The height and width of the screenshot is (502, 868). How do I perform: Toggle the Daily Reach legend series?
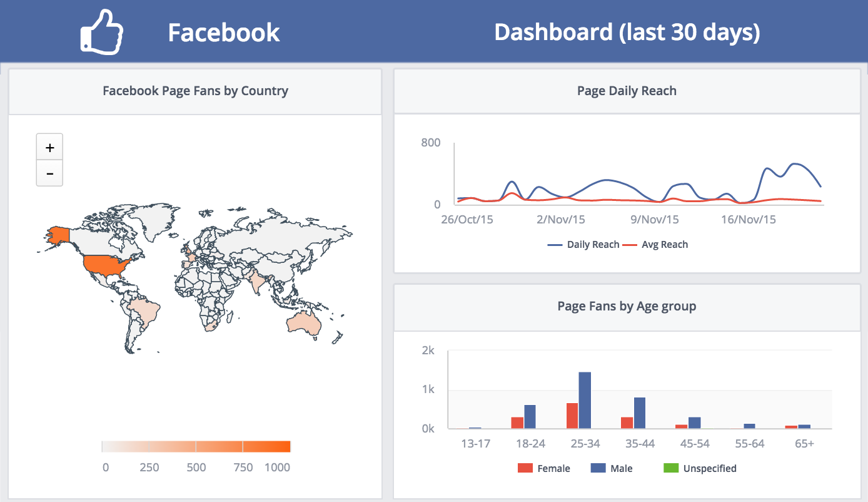(x=583, y=245)
